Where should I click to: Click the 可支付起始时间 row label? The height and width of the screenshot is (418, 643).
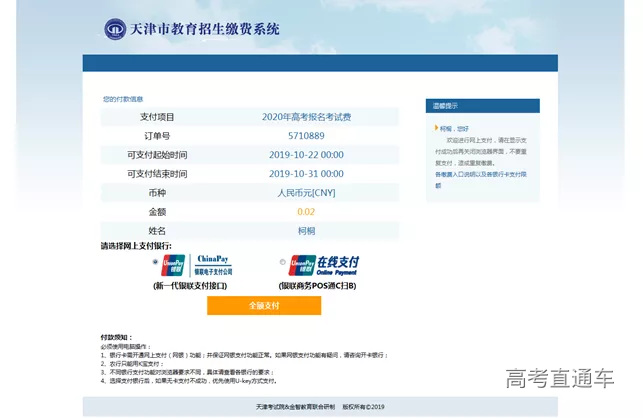click(x=157, y=155)
